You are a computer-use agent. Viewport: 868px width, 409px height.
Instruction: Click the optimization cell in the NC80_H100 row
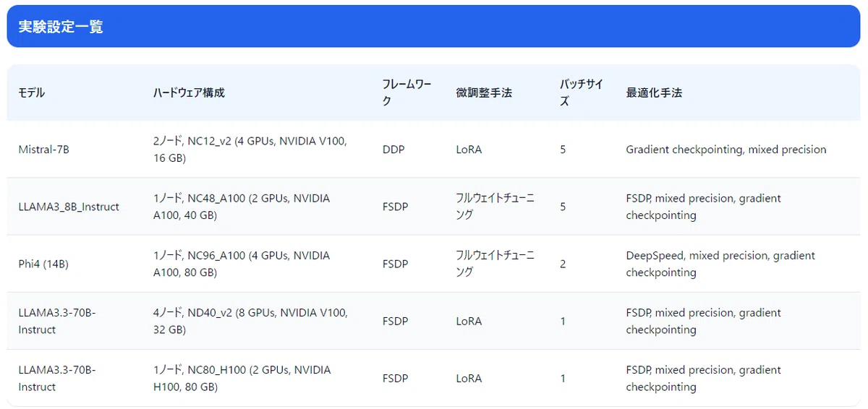pyautogui.click(x=703, y=378)
